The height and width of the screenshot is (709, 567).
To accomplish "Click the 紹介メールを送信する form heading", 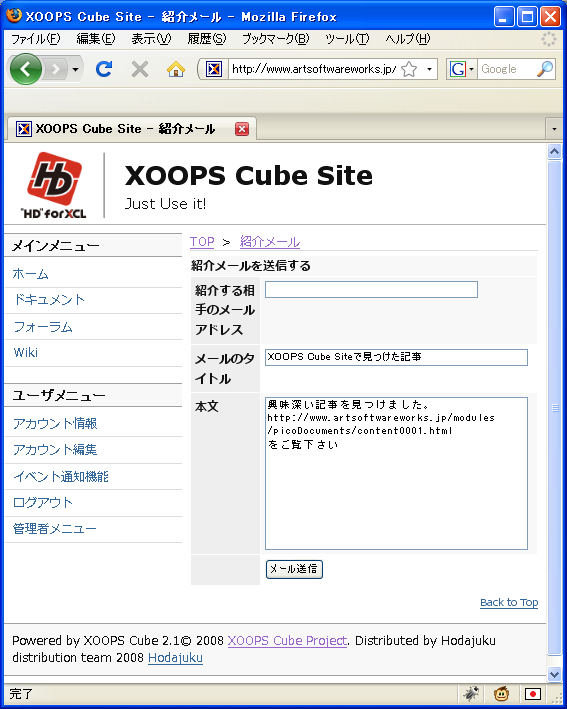I will click(251, 265).
